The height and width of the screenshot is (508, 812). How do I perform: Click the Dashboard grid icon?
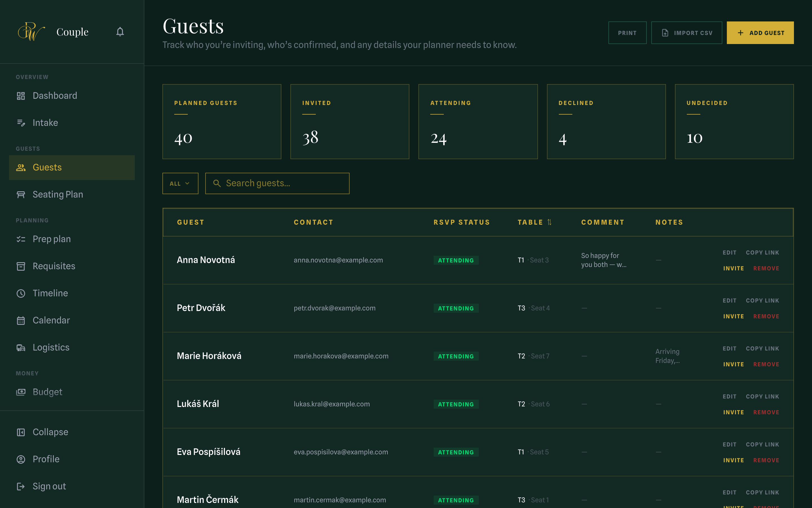(21, 96)
